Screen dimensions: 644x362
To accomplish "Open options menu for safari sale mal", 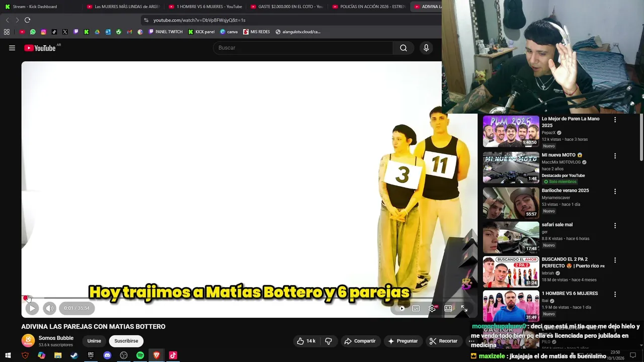I will point(615,226).
